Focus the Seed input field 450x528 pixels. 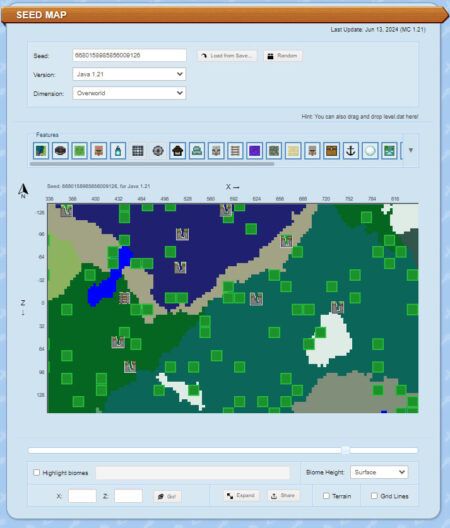(x=129, y=55)
